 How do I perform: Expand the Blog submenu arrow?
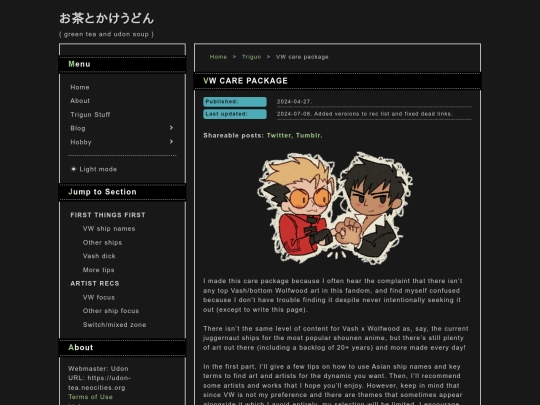171,128
